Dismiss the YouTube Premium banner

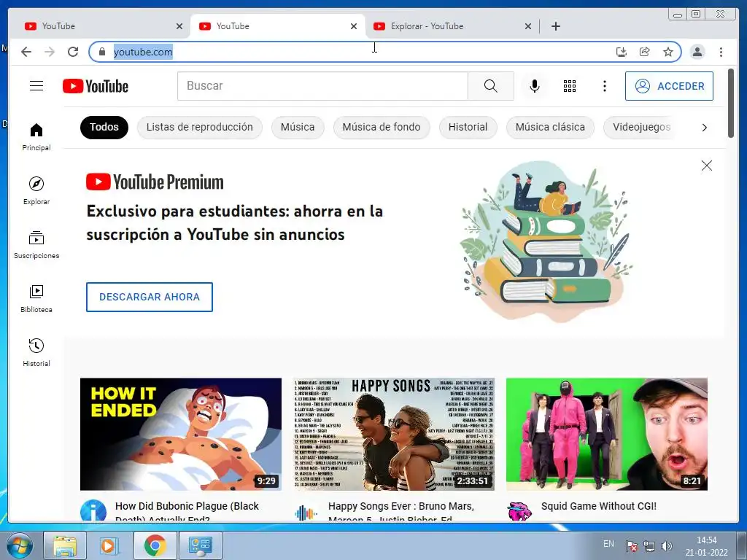706,166
